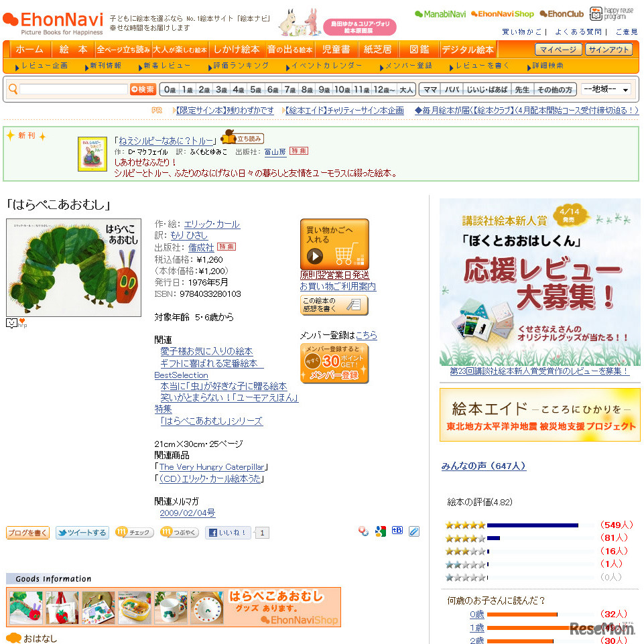Expand the イベントカレンダー submenu item
Image resolution: width=644 pixels, height=644 pixels.
click(324, 66)
